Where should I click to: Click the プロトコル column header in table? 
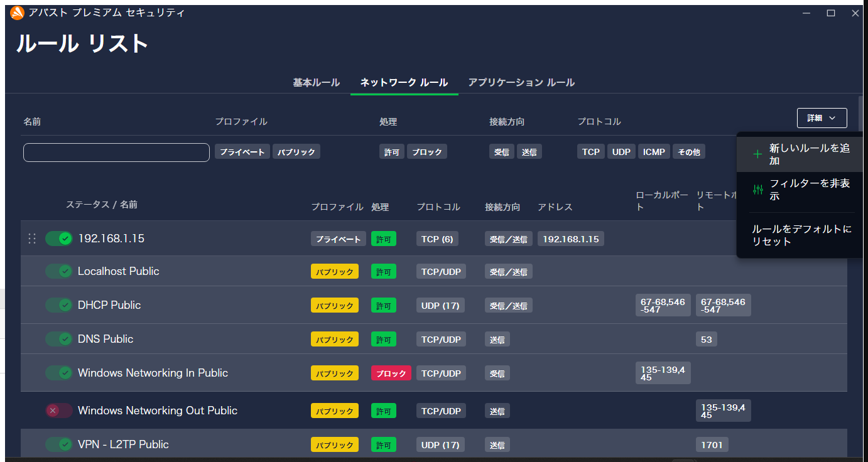coord(438,207)
